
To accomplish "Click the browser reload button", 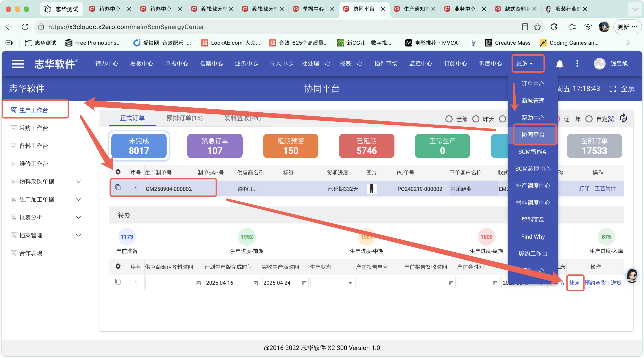I will pos(25,27).
